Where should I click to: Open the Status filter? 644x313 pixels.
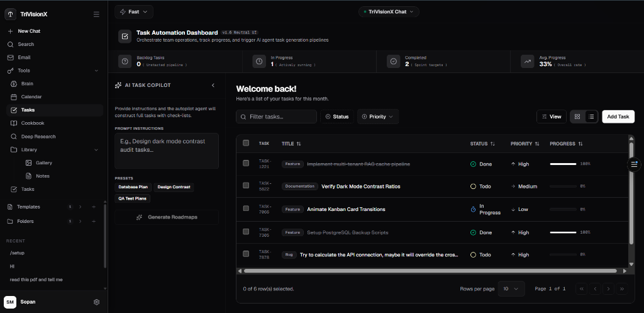(x=337, y=117)
